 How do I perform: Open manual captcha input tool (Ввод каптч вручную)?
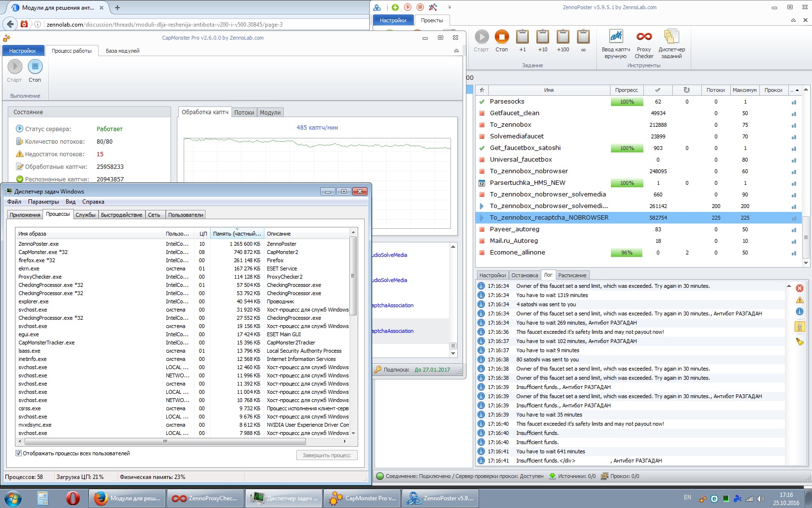(616, 44)
